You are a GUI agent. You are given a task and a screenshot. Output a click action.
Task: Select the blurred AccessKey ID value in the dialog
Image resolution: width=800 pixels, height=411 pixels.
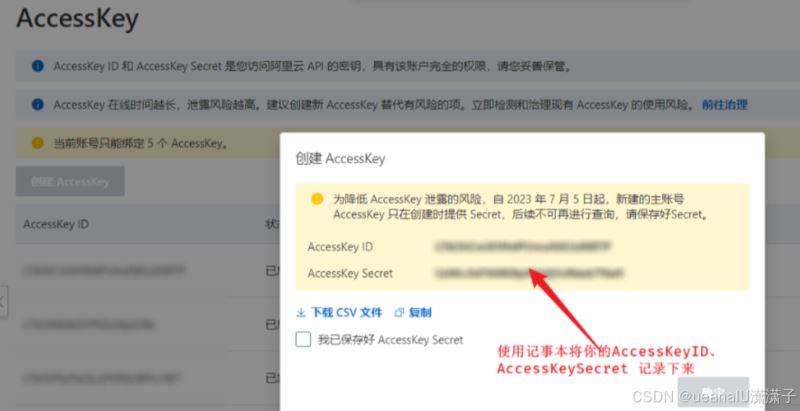(x=522, y=247)
